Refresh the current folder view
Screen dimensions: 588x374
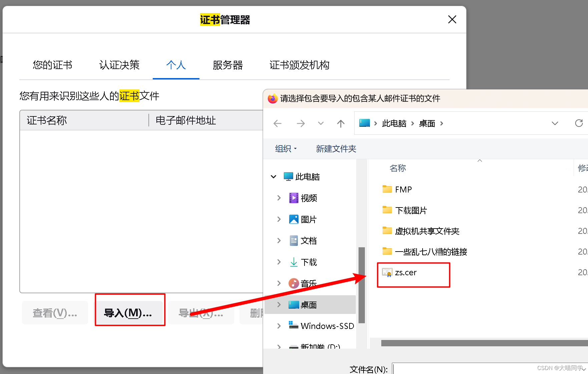[579, 123]
